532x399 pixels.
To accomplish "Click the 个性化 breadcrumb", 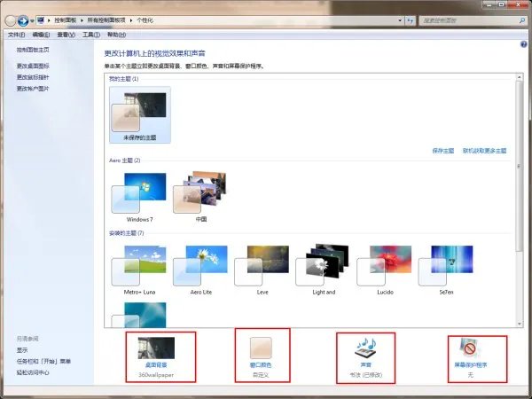I will click(145, 20).
